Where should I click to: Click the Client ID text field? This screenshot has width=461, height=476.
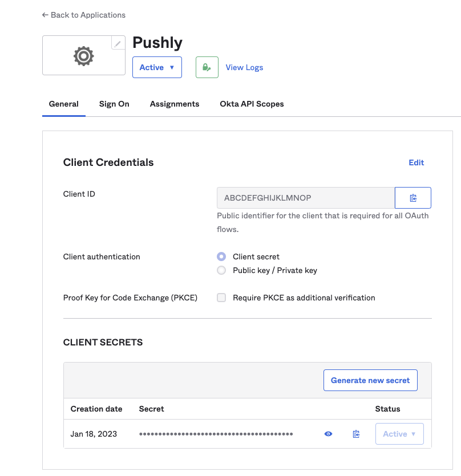(x=305, y=198)
